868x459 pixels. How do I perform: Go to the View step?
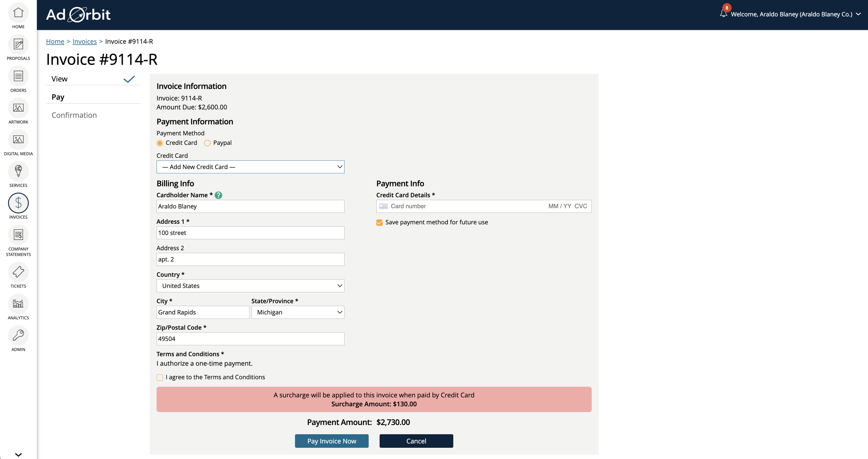coord(93,79)
